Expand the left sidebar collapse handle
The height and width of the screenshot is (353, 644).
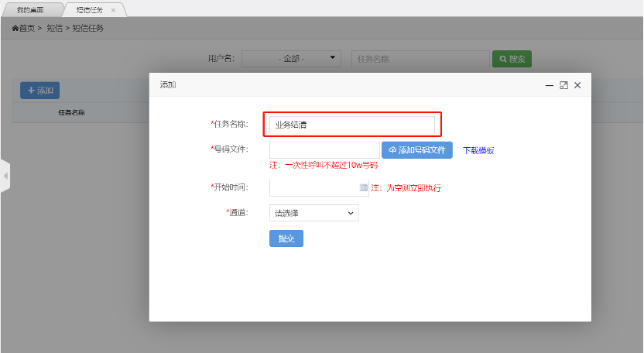pyautogui.click(x=5, y=176)
